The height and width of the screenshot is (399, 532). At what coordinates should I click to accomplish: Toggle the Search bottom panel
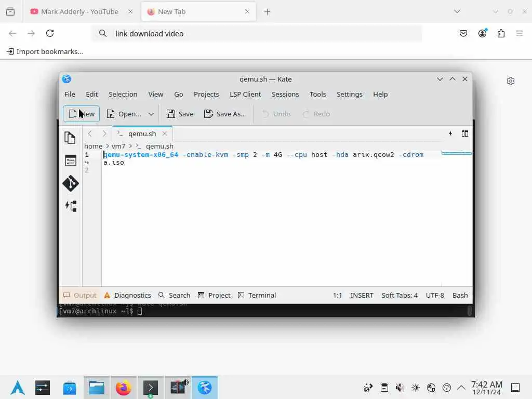(175, 295)
